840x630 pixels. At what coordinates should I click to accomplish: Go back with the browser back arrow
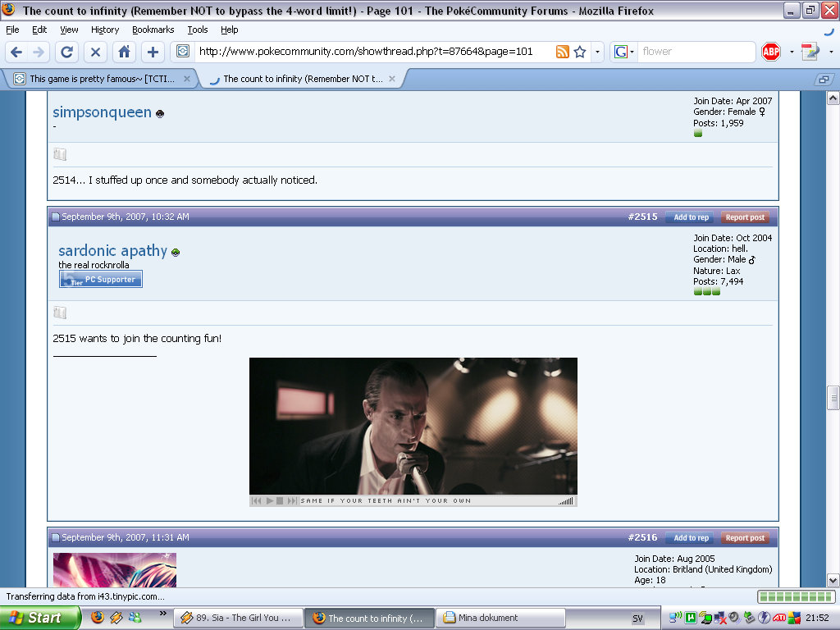pos(16,52)
